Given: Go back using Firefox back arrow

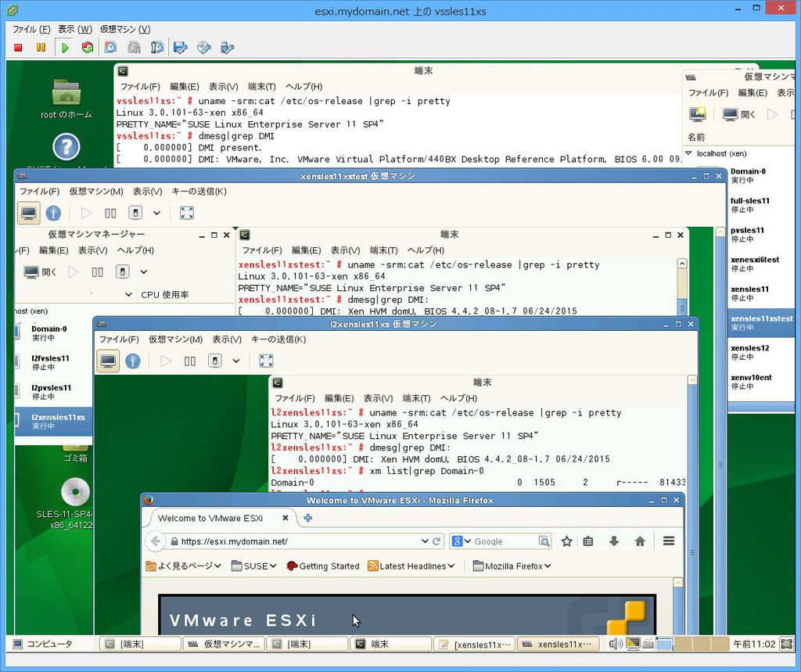Looking at the screenshot, I should pos(156,541).
